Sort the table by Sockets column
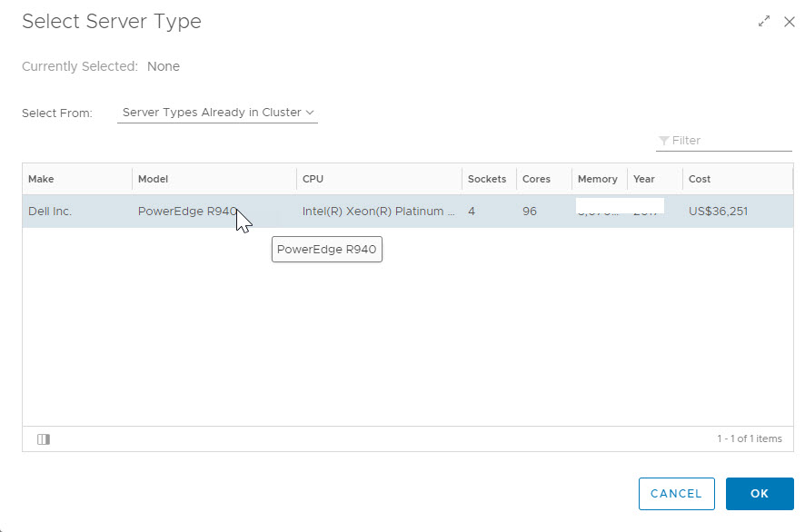Image resolution: width=805 pixels, height=532 pixels. [487, 179]
